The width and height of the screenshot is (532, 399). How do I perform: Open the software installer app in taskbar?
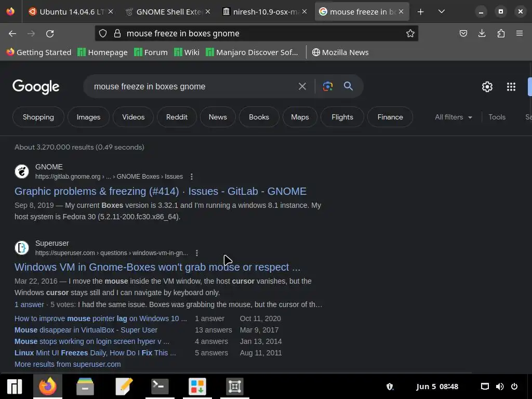tap(197, 387)
